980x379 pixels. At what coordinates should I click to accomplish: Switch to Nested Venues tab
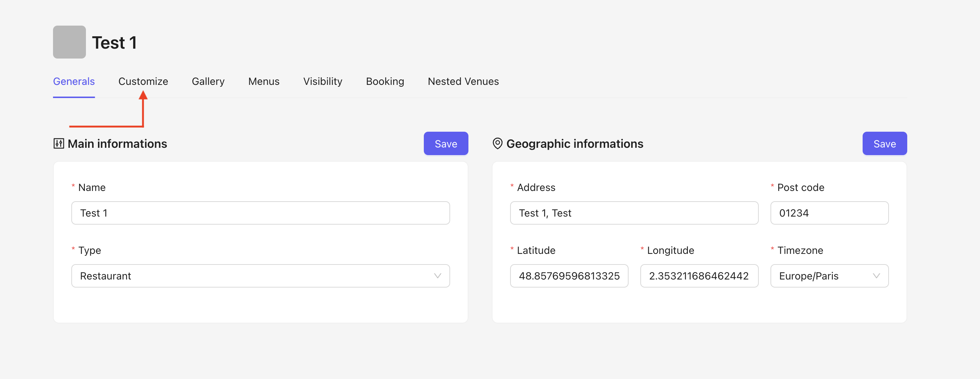(x=463, y=82)
